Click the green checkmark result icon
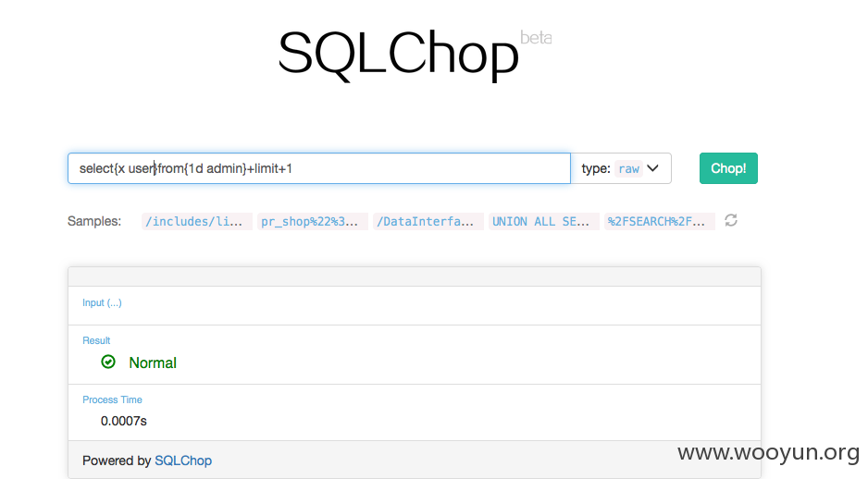 pos(108,362)
